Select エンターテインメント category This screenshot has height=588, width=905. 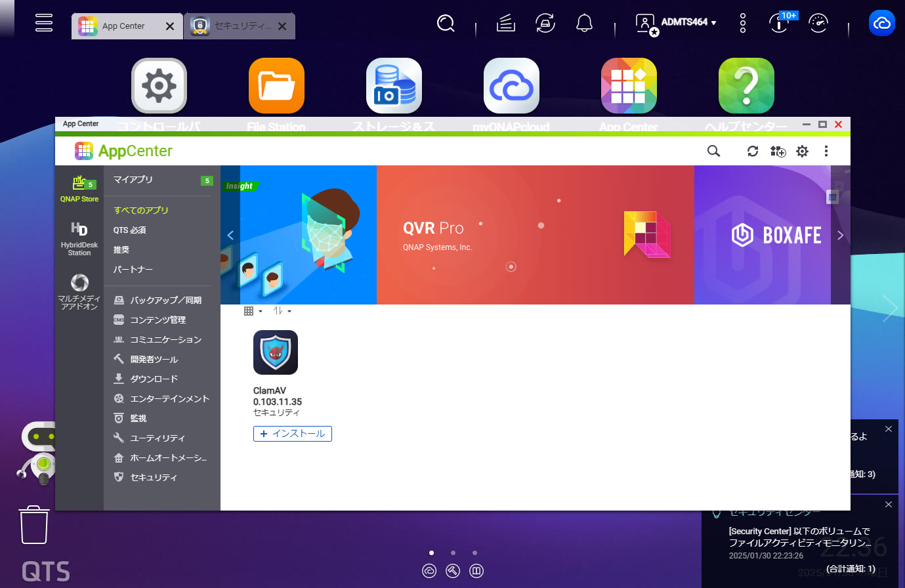[x=162, y=399]
